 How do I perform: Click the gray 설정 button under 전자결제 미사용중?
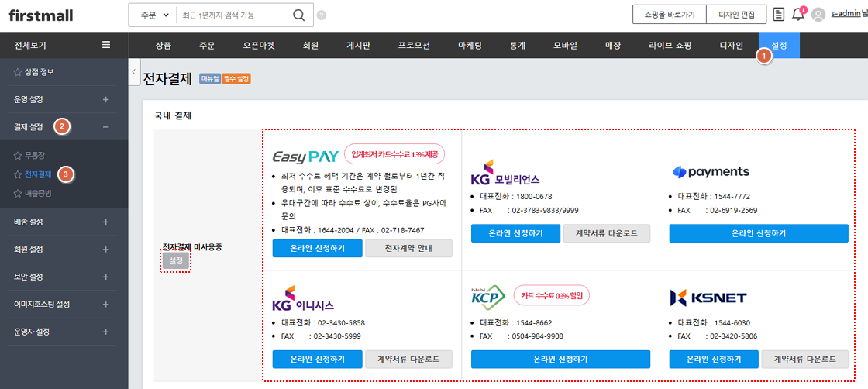[176, 260]
